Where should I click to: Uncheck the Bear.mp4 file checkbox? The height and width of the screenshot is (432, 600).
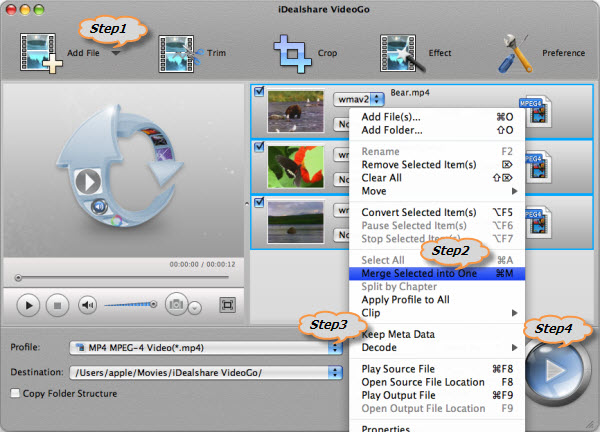click(260, 92)
